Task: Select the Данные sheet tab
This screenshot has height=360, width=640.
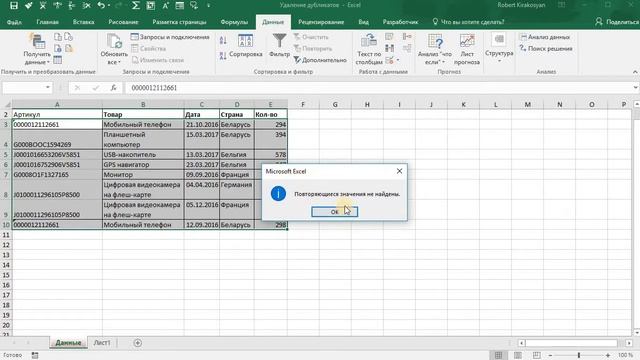Action: [x=68, y=343]
